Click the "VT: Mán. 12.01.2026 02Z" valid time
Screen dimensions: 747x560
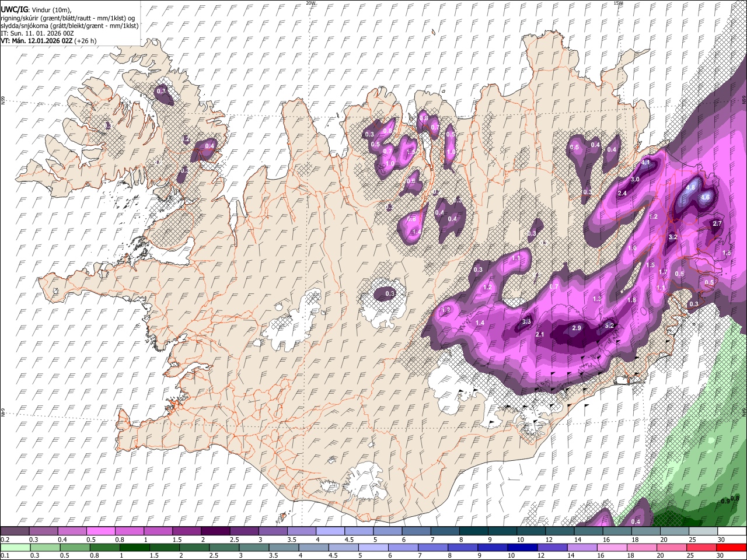pyautogui.click(x=37, y=41)
